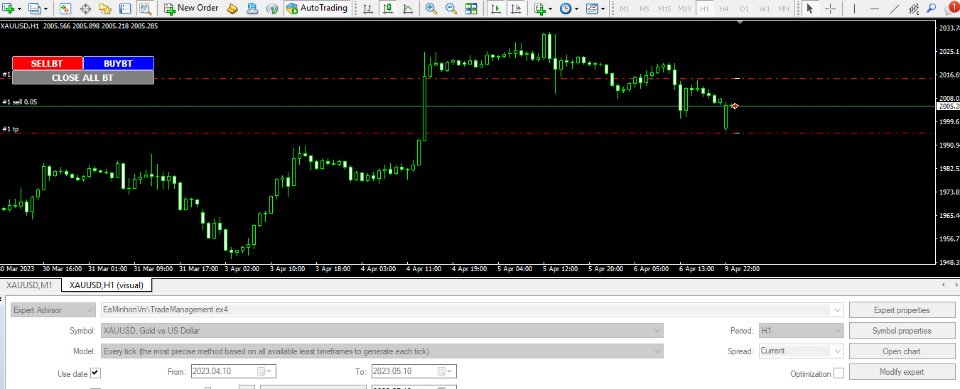Open the Profiles toolbar icon
This screenshot has width=960, height=389.
tap(34, 9)
